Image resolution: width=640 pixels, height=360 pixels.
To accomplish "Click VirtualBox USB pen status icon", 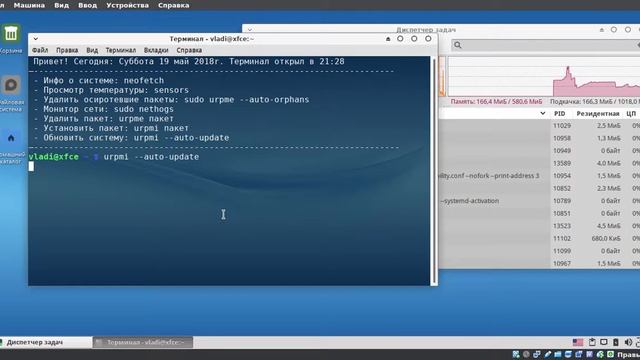I will point(548,354).
